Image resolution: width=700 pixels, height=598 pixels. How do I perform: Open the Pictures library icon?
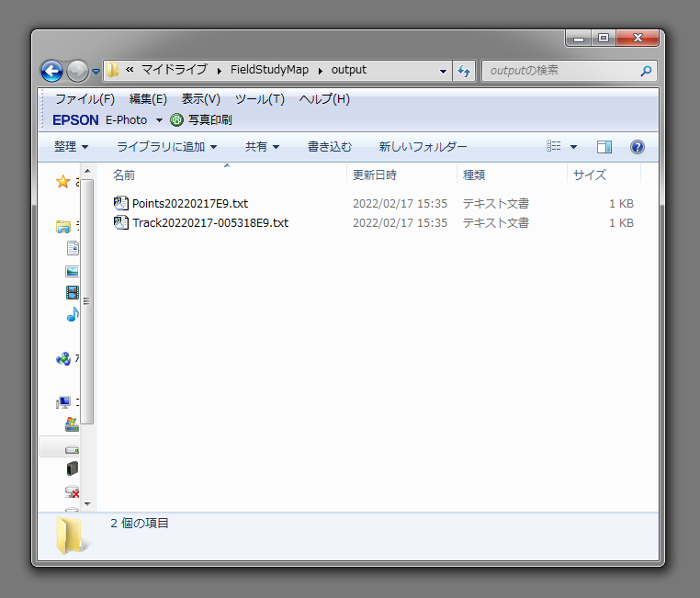72,271
